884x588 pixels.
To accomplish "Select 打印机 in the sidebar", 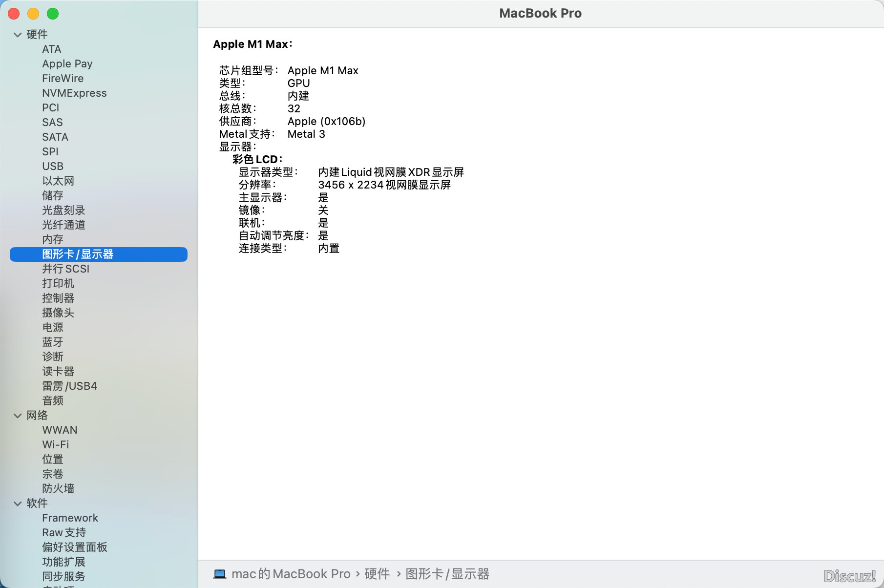I will [58, 284].
